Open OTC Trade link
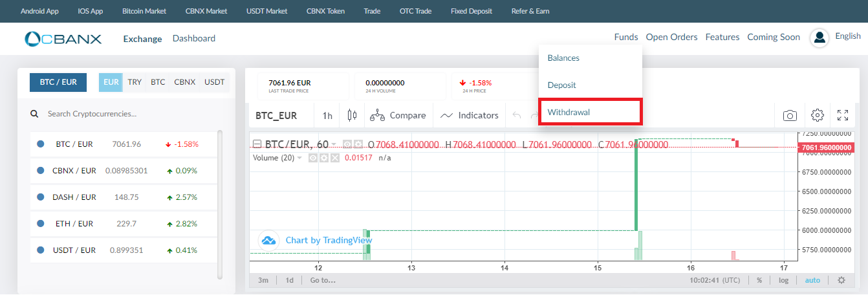 click(x=415, y=11)
